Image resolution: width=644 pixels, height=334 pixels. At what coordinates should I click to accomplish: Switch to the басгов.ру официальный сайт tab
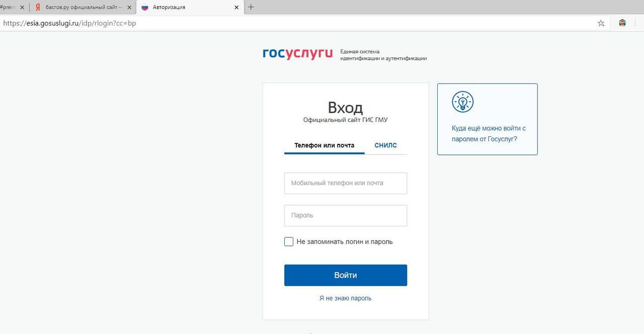[x=83, y=8]
